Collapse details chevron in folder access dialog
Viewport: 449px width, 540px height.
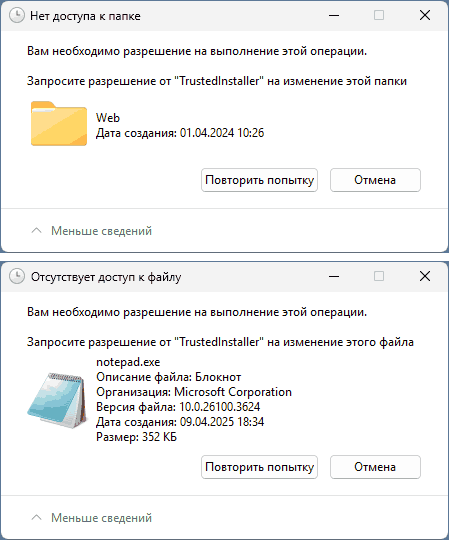point(36,230)
